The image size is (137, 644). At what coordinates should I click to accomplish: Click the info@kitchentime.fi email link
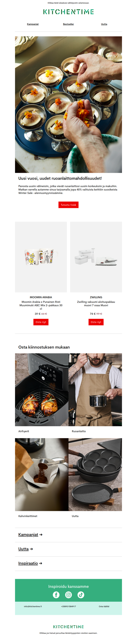coord(33,606)
